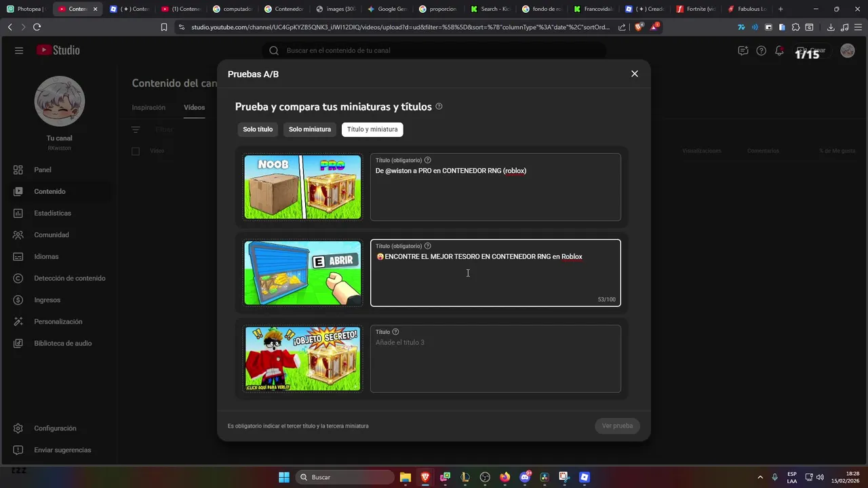
Task: Click the taskbar Buscar search box
Action: click(x=345, y=477)
